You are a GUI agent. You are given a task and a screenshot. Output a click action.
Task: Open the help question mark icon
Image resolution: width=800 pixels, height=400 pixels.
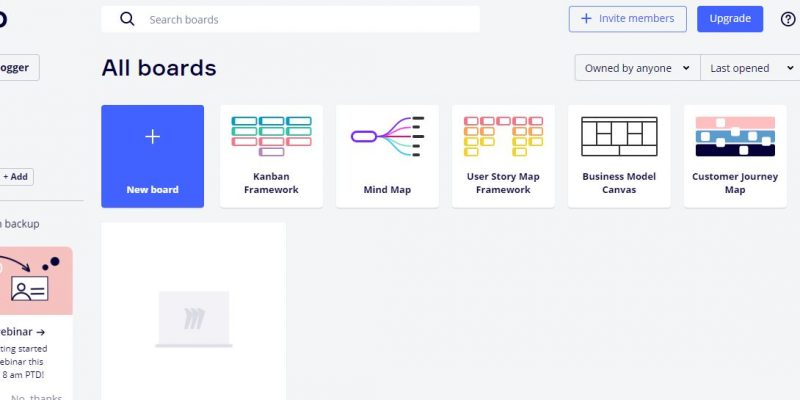pos(787,19)
